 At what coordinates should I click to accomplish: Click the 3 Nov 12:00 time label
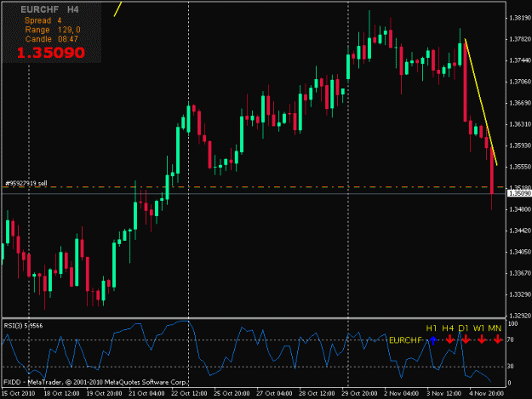click(x=443, y=393)
